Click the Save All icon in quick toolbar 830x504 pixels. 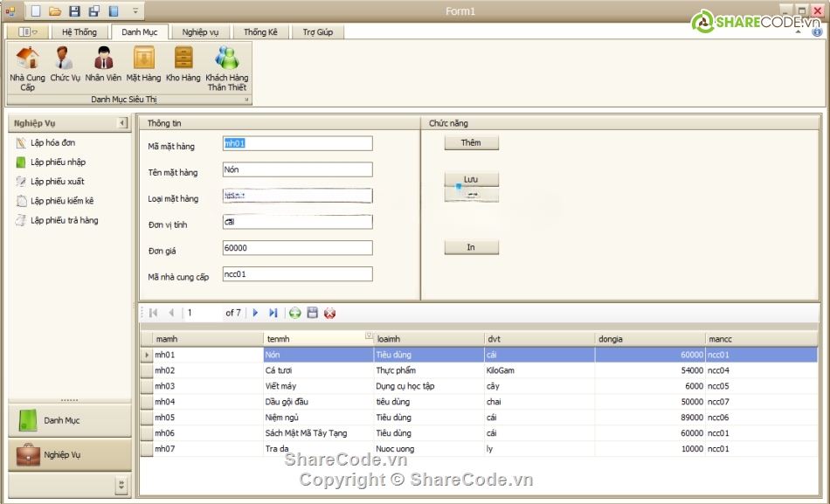(93, 11)
